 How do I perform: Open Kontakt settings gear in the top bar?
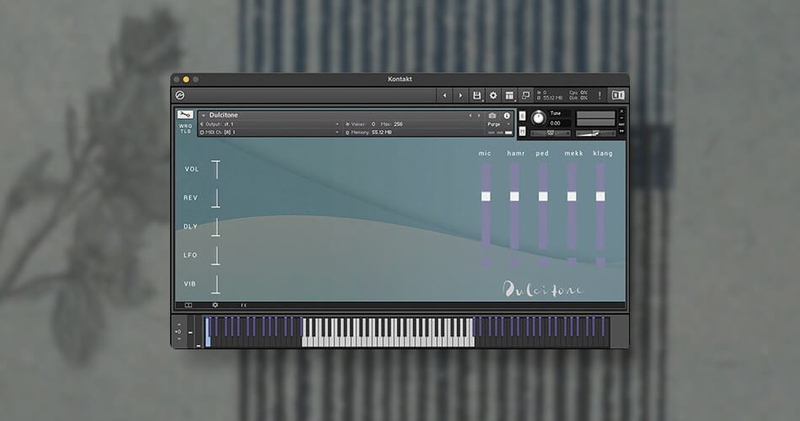point(493,95)
